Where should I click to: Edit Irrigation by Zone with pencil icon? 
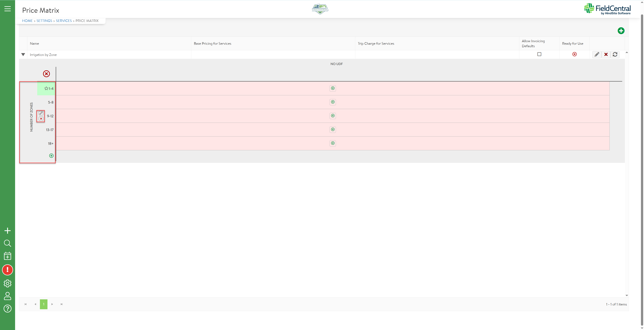(597, 54)
